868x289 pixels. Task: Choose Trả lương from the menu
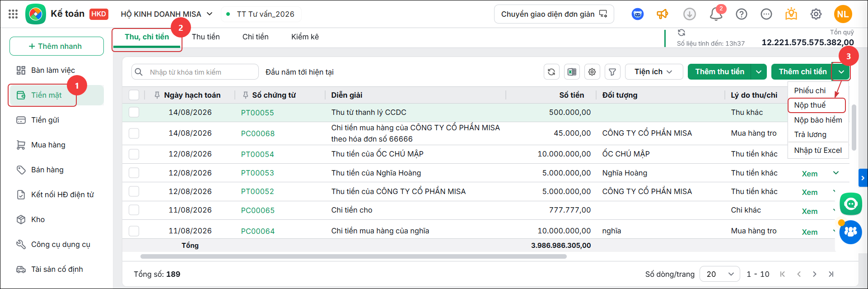pos(817,134)
